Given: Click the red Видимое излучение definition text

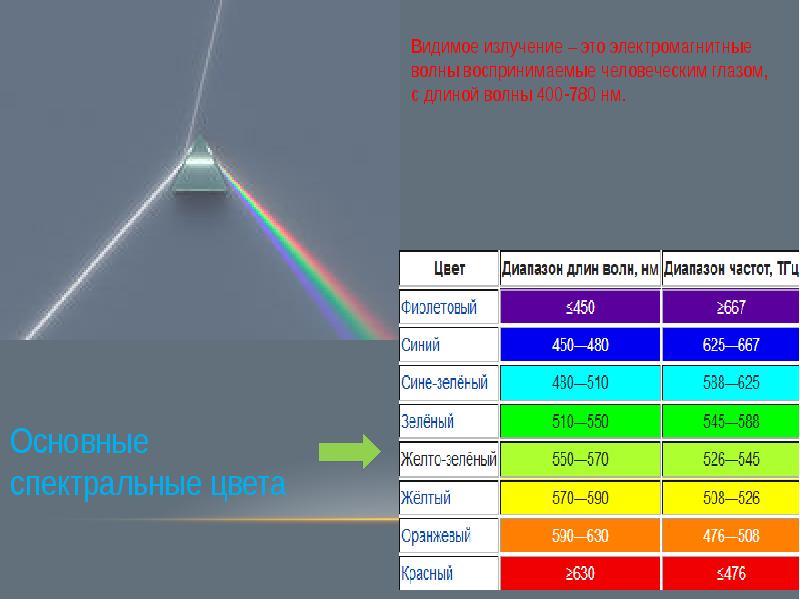Looking at the screenshot, I should click(589, 71).
